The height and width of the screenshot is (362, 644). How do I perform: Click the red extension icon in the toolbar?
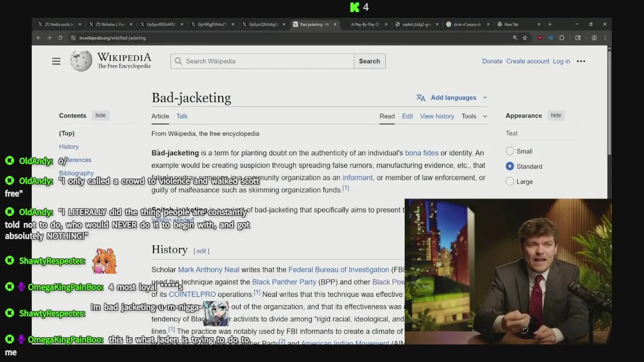[540, 38]
